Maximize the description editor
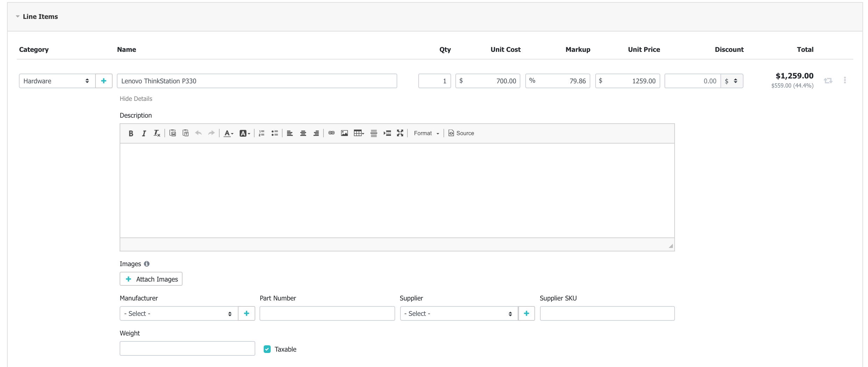This screenshot has height=367, width=868. [x=400, y=133]
